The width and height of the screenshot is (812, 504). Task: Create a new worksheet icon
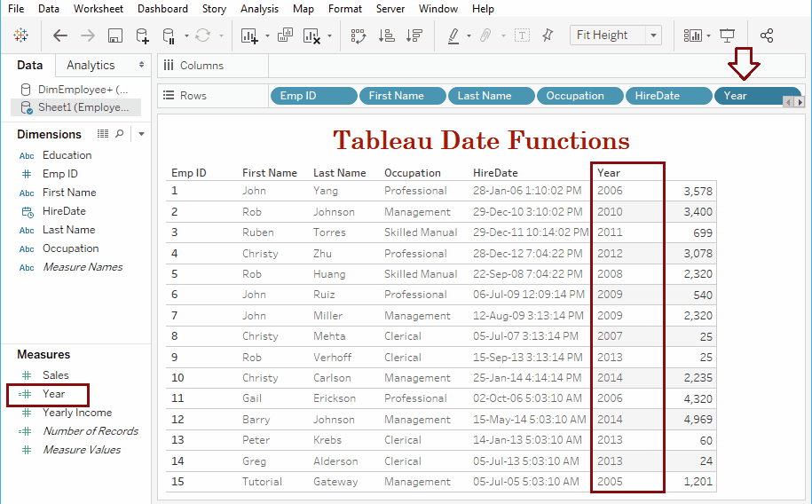[x=249, y=35]
